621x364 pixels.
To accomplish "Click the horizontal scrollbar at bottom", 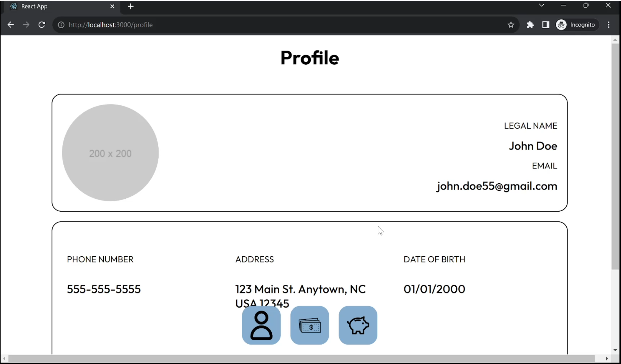I will pyautogui.click(x=301, y=358).
